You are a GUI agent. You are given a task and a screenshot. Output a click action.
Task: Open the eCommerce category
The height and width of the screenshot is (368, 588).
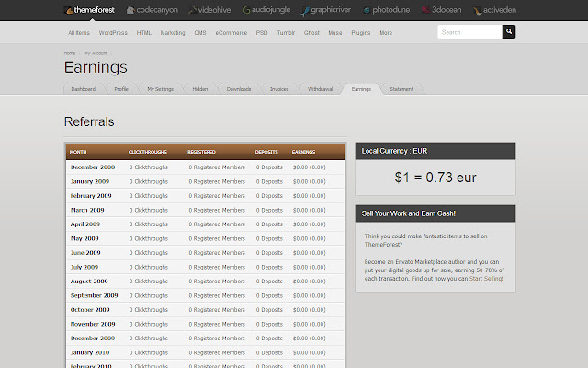(231, 33)
